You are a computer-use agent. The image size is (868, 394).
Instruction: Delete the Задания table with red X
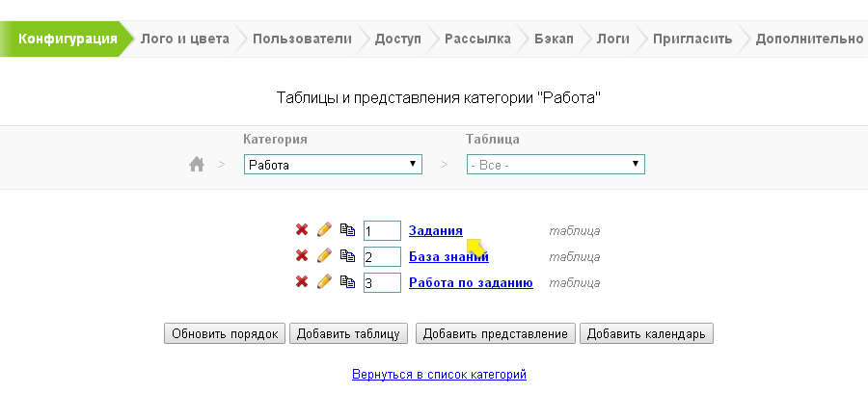click(x=302, y=230)
